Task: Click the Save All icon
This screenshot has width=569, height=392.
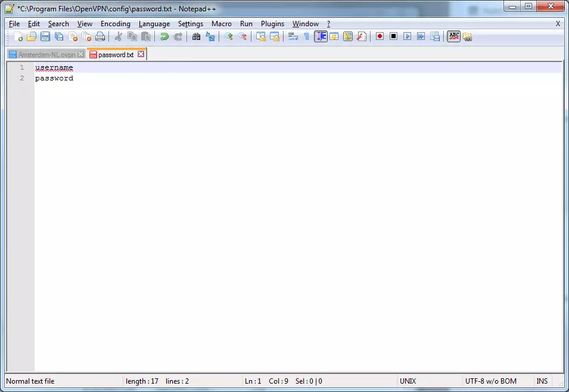Action: click(x=58, y=36)
